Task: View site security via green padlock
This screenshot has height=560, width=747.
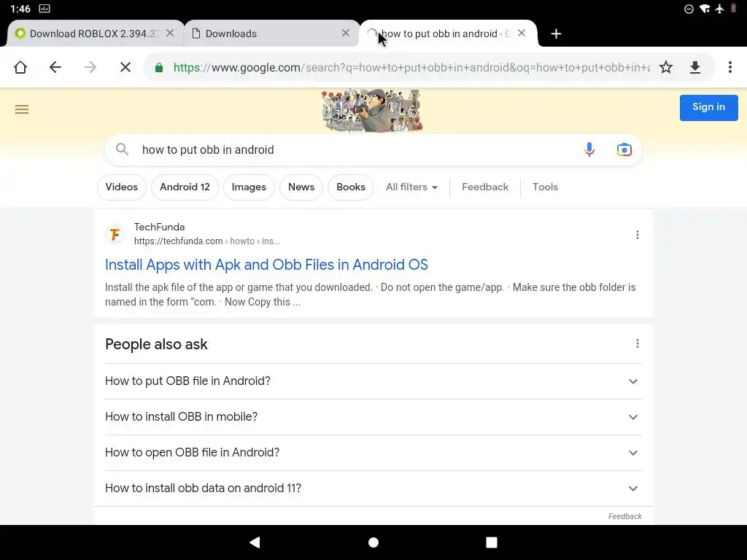Action: [159, 68]
